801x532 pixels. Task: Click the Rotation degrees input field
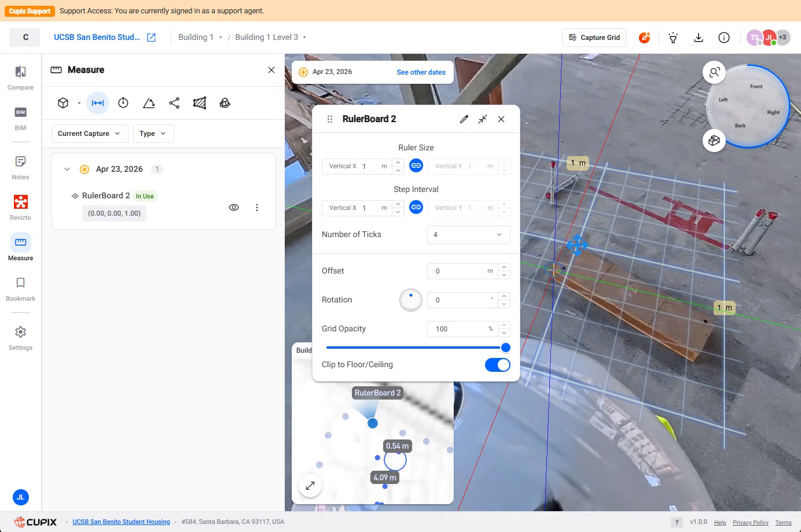(463, 300)
